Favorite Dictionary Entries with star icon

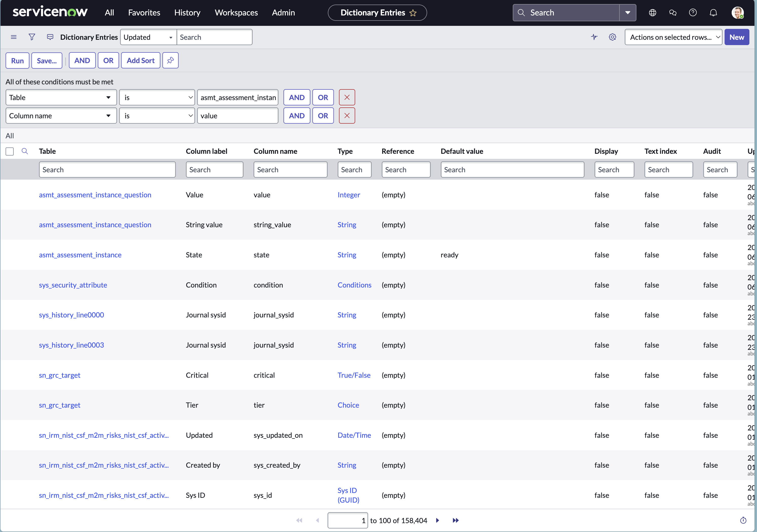click(x=413, y=13)
